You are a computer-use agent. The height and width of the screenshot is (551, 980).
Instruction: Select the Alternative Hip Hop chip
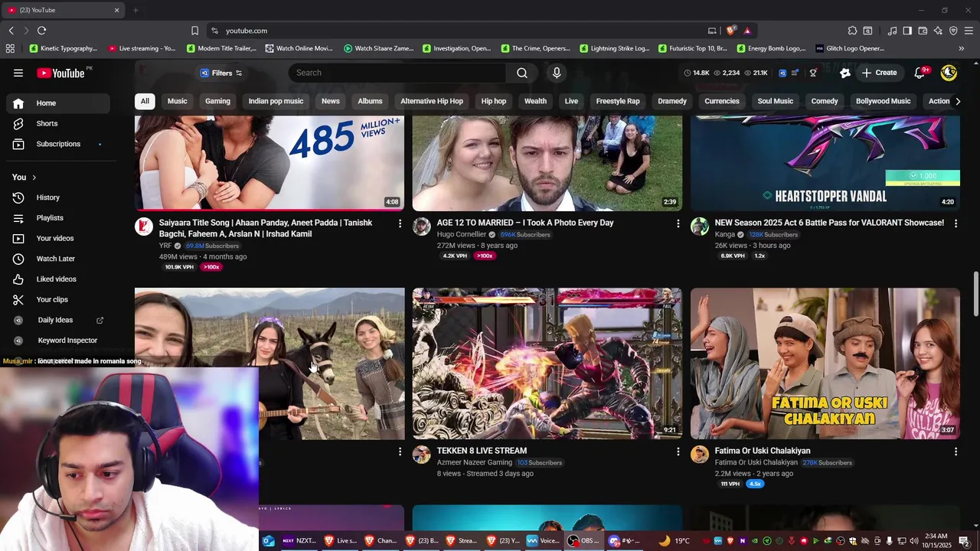[432, 101]
